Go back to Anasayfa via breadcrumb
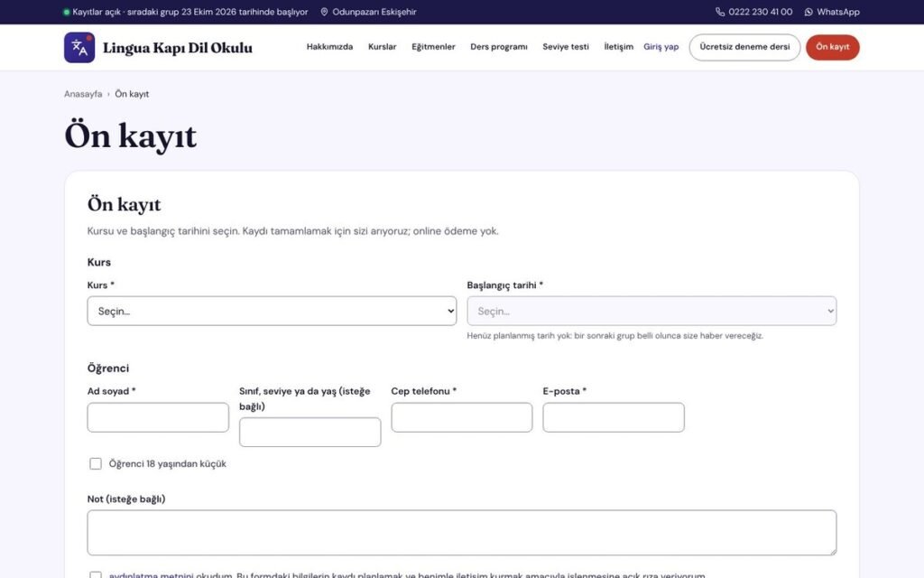 83,94
